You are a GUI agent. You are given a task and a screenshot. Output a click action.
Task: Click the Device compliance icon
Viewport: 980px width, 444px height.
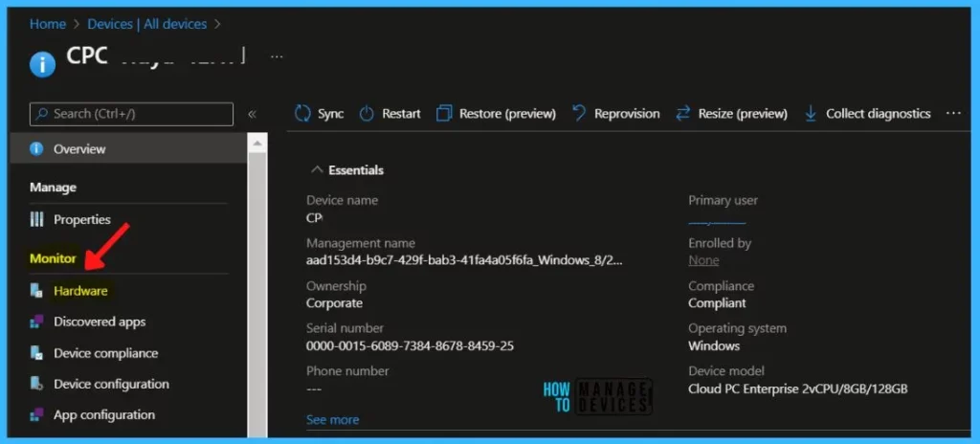(x=37, y=353)
